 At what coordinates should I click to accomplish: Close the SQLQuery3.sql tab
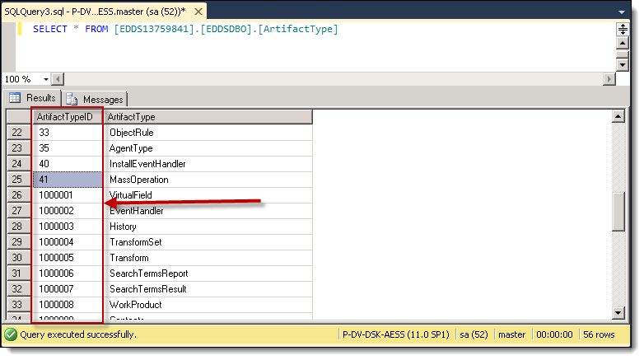198,12
